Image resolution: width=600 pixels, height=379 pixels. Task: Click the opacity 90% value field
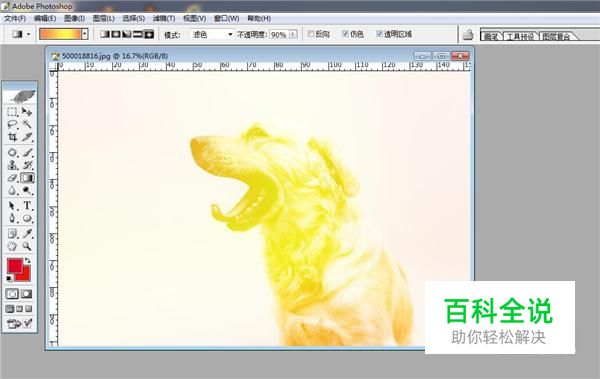point(279,34)
